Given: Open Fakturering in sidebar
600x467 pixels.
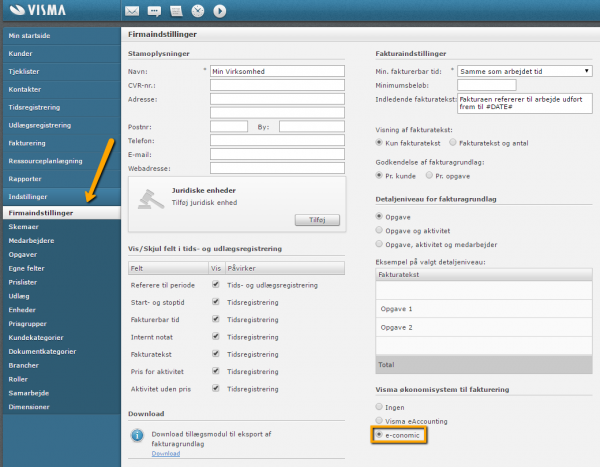Looking at the screenshot, I should point(62,143).
